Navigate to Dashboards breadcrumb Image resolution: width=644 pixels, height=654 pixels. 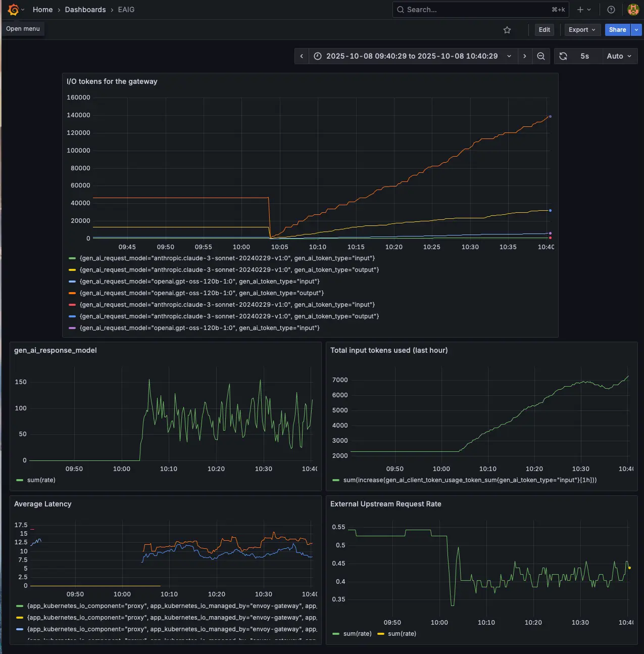click(85, 10)
